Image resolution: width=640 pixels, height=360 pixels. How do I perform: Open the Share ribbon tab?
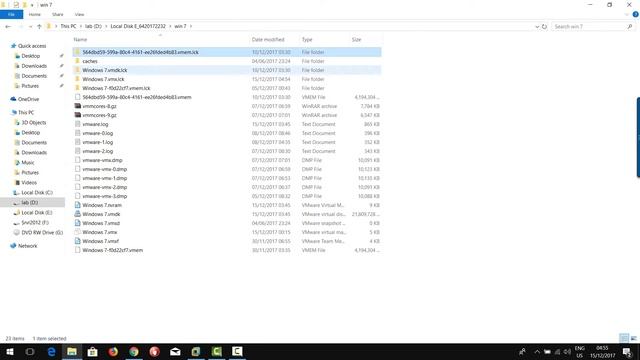pos(58,14)
